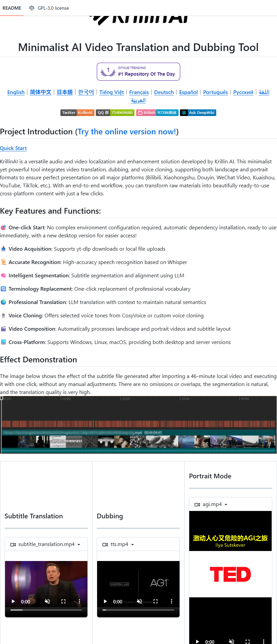This screenshot has width=277, height=644.
Task: Play the subtitle_translation.mp4 video
Action: (13, 601)
